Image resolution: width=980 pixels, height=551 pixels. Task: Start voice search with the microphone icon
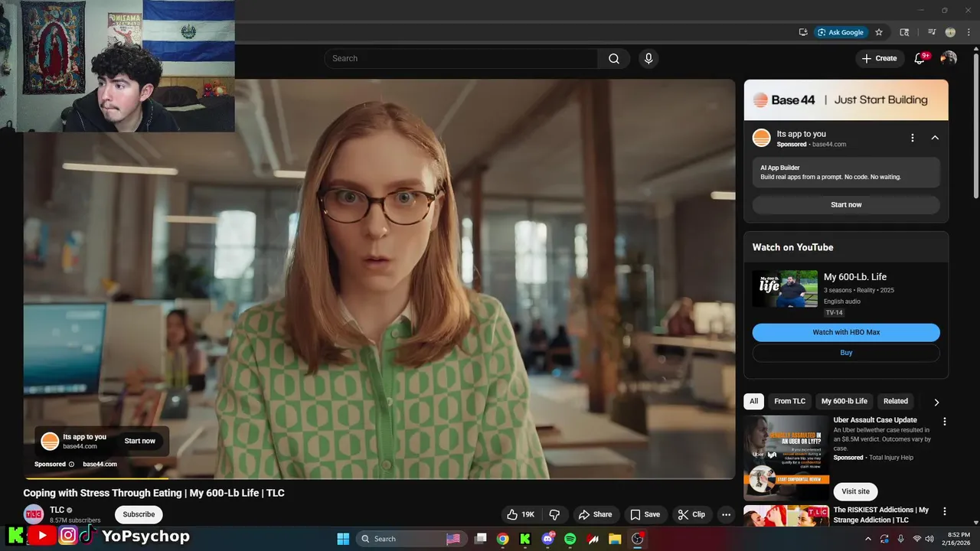coord(648,59)
